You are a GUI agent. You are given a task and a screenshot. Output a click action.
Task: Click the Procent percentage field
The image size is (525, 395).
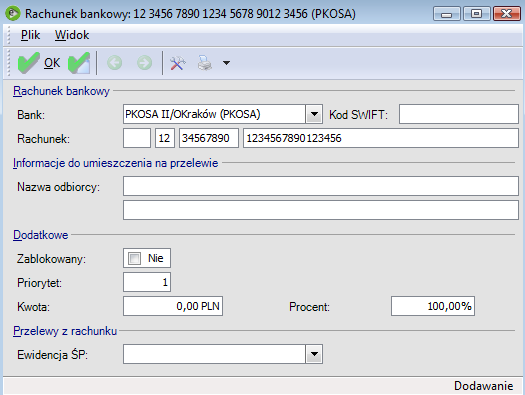click(x=433, y=306)
